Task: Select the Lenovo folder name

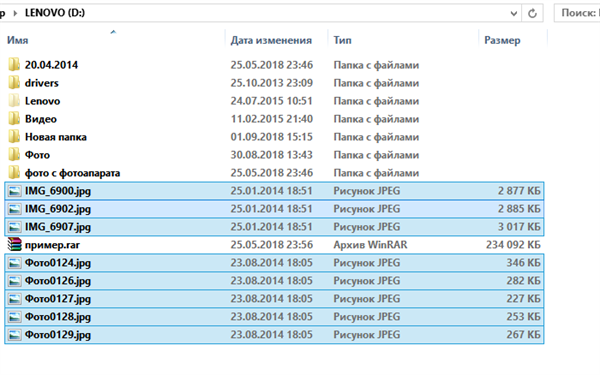Action: point(42,101)
